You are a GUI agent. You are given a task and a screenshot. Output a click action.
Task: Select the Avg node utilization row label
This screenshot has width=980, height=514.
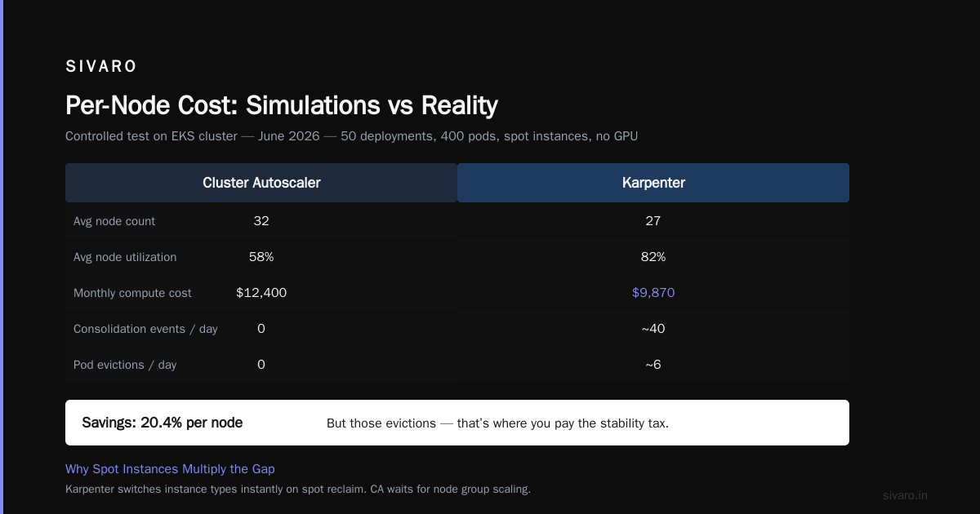pos(125,257)
